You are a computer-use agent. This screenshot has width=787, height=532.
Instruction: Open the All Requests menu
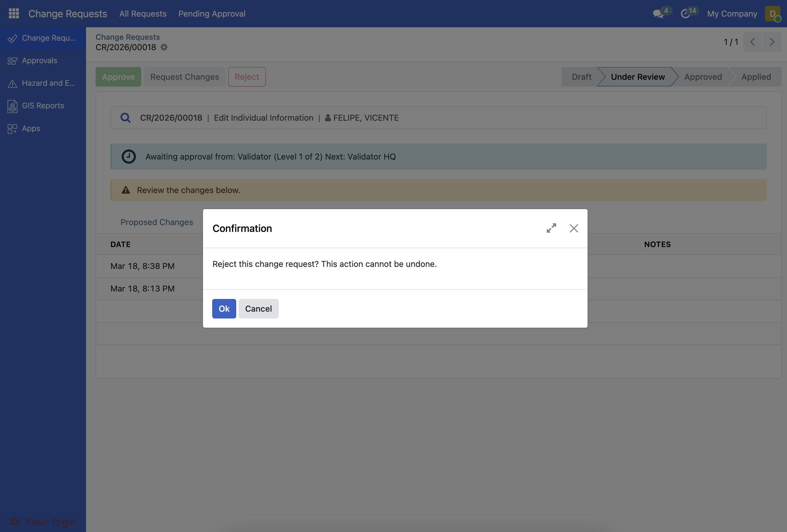(x=143, y=14)
